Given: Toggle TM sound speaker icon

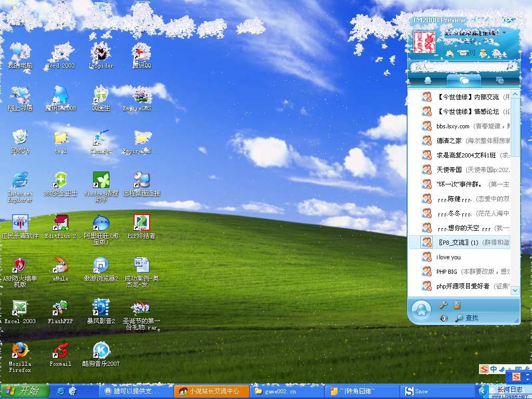Looking at the screenshot, I should [x=444, y=318].
